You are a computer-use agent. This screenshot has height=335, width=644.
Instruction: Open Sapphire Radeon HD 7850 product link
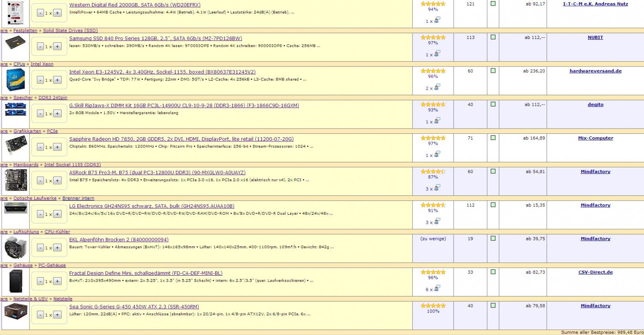pyautogui.click(x=181, y=139)
